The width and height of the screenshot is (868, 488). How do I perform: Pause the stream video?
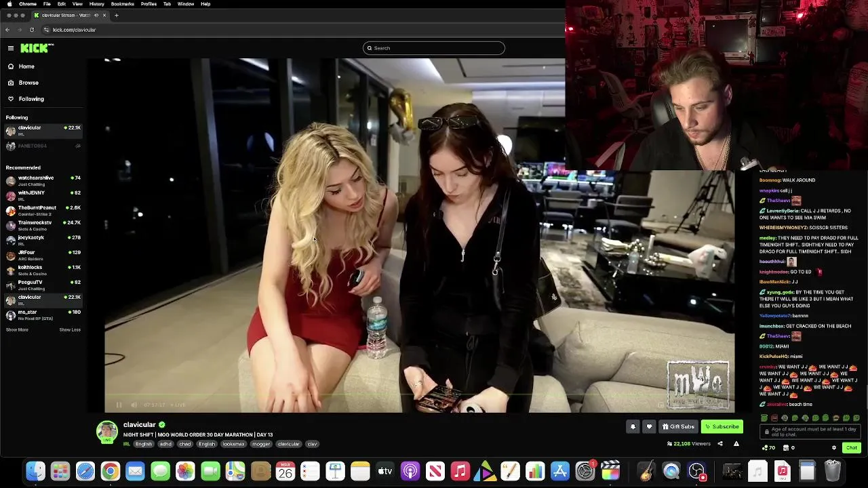click(119, 405)
